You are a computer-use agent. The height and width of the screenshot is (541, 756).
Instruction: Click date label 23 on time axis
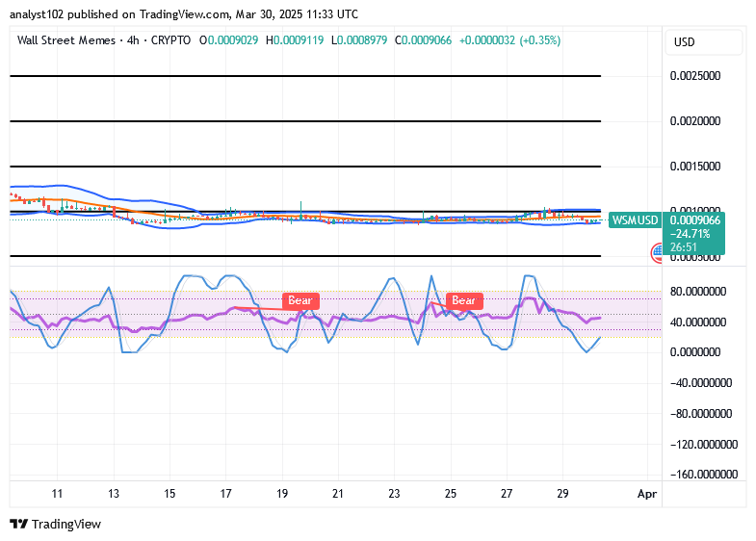395,494
